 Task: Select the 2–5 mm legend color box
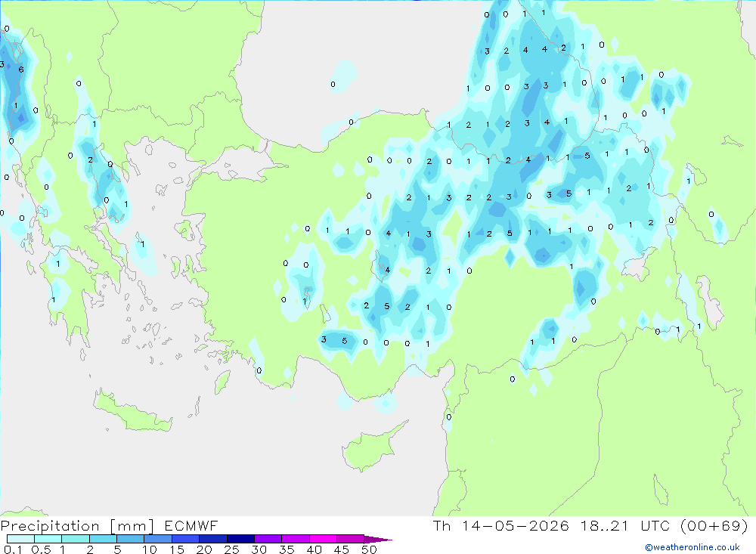click(103, 539)
